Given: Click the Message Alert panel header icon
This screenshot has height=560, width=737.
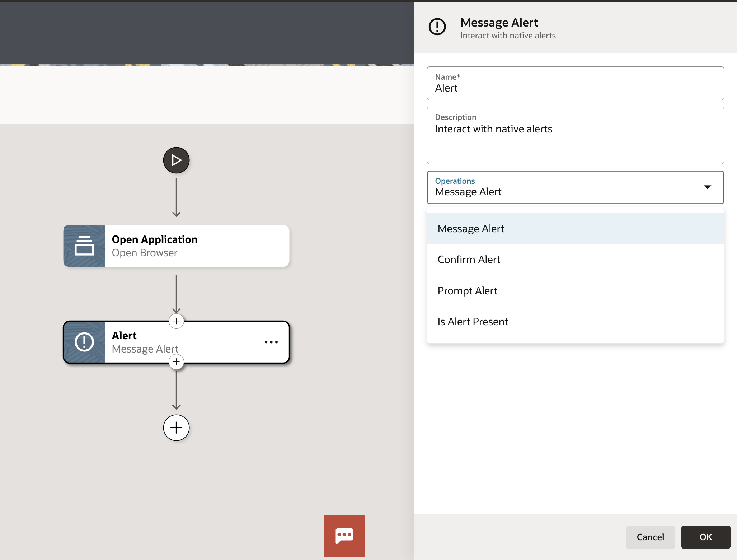Looking at the screenshot, I should tap(437, 27).
